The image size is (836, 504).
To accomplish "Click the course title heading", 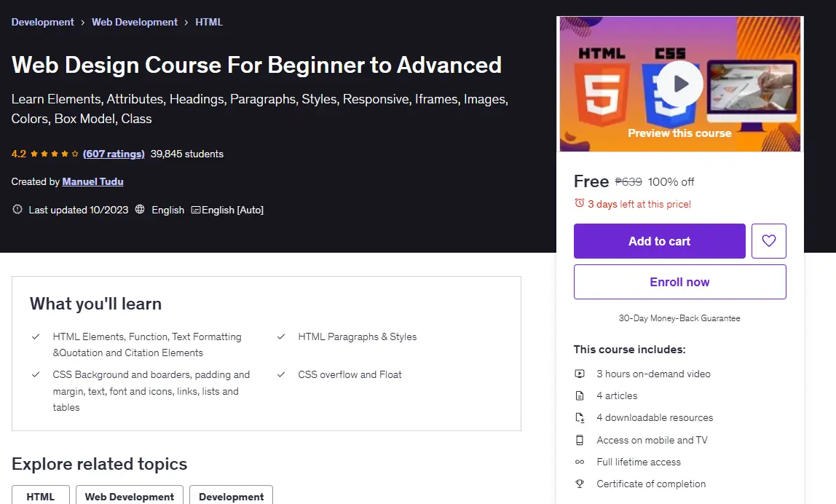I will click(256, 65).
